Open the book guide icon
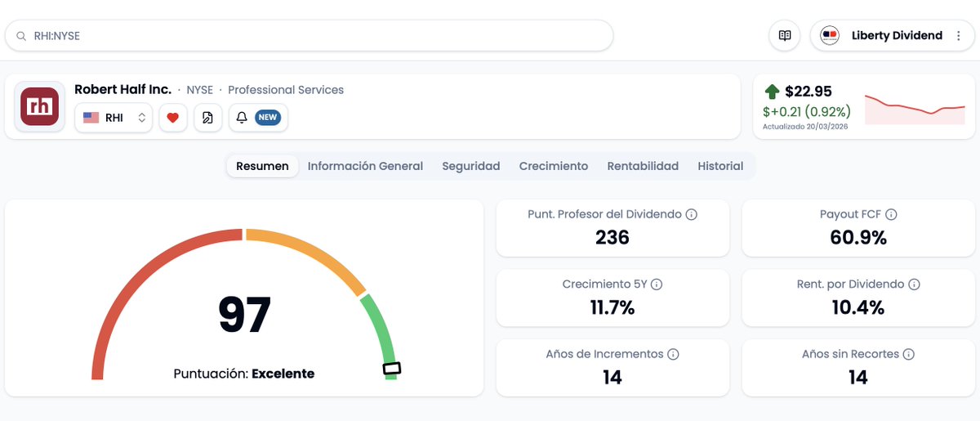 tap(785, 36)
